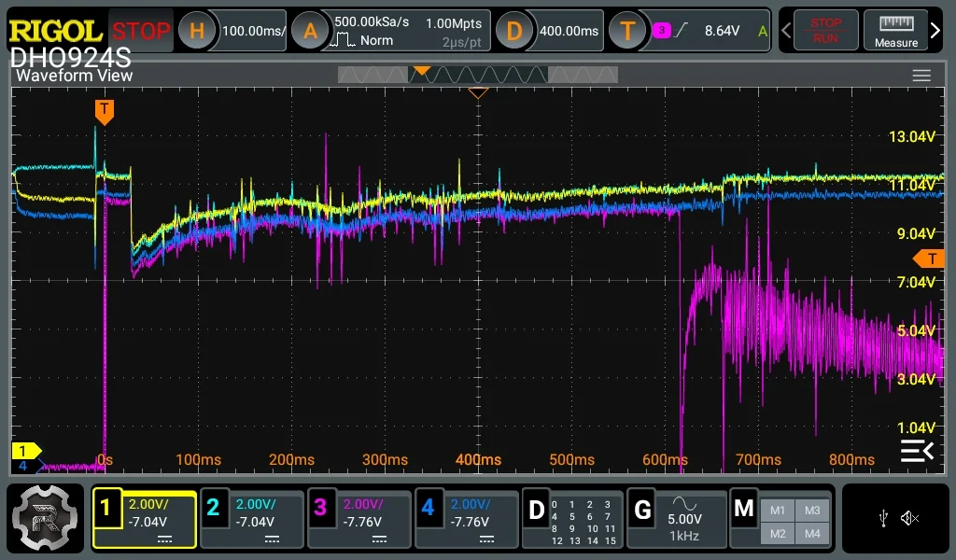Image resolution: width=956 pixels, height=560 pixels.
Task: Select digital channel 0 in D panel
Action: click(555, 505)
